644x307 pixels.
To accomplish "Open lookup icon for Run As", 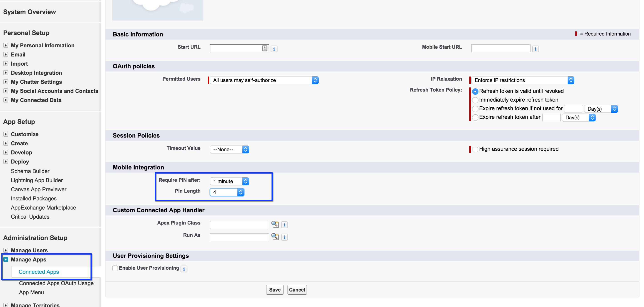I will (x=275, y=236).
